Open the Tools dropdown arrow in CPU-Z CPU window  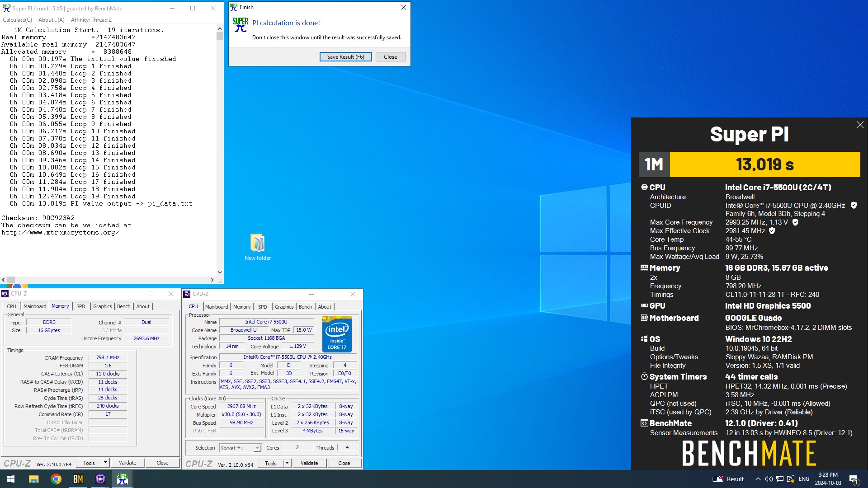(287, 463)
